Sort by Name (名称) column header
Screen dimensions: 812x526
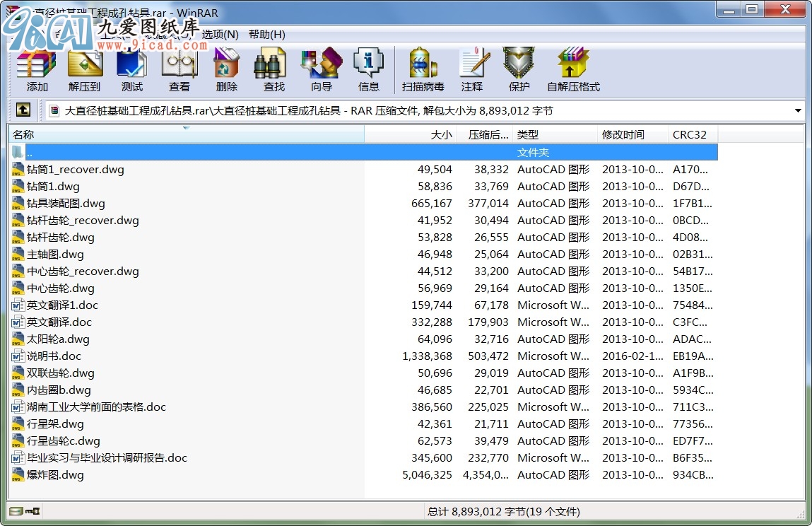[187, 135]
